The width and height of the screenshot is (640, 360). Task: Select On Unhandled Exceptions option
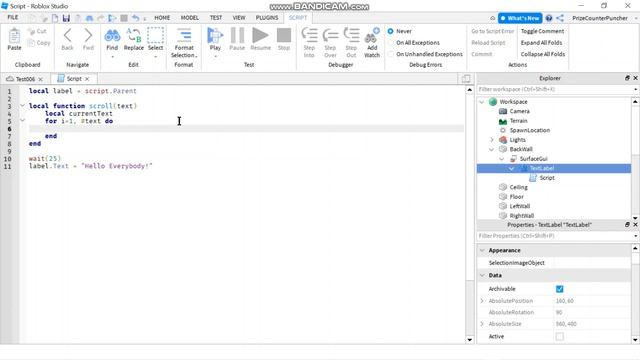pos(391,54)
